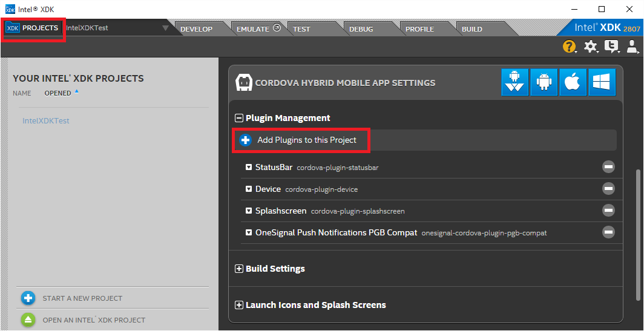This screenshot has height=331, width=644.
Task: Click the external link icon on EMULATE tab
Action: (x=277, y=28)
